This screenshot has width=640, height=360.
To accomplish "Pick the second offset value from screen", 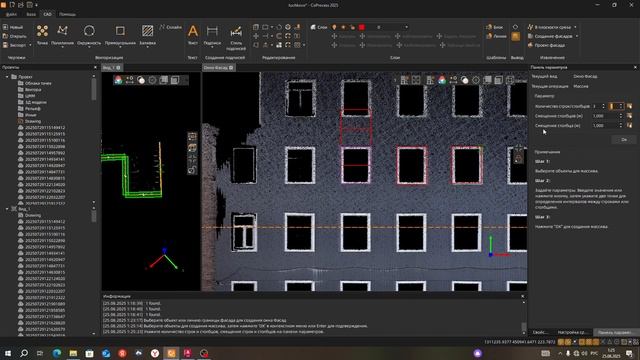I will click(629, 125).
